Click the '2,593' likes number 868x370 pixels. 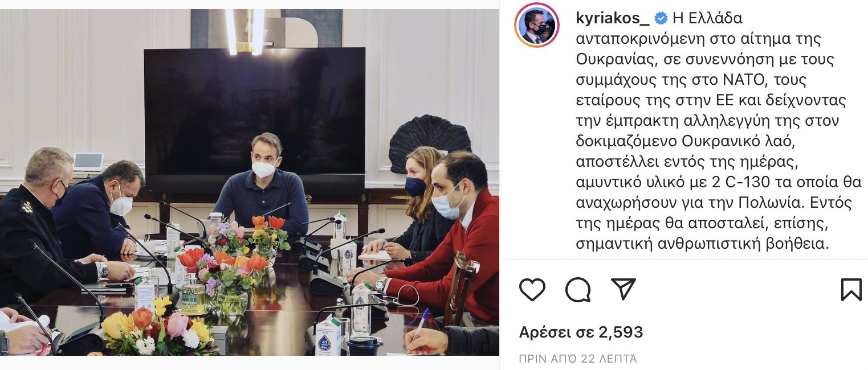click(x=621, y=332)
